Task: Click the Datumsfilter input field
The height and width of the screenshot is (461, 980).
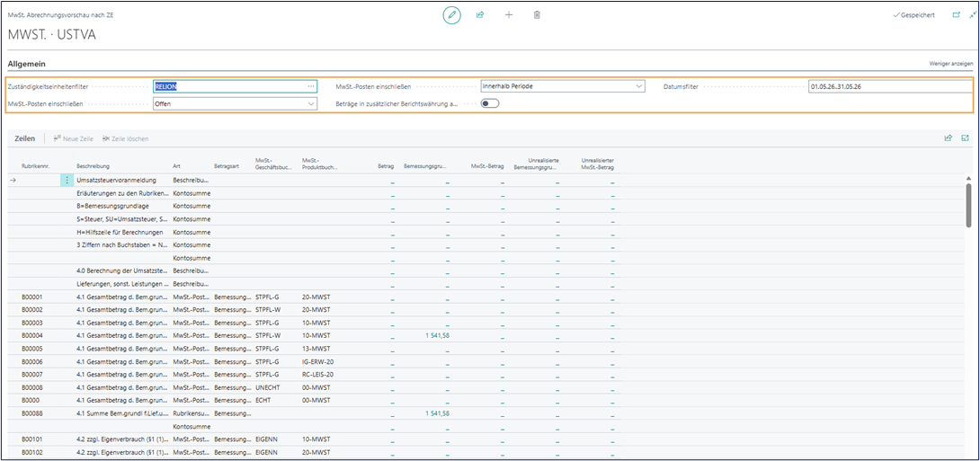Action: point(891,86)
